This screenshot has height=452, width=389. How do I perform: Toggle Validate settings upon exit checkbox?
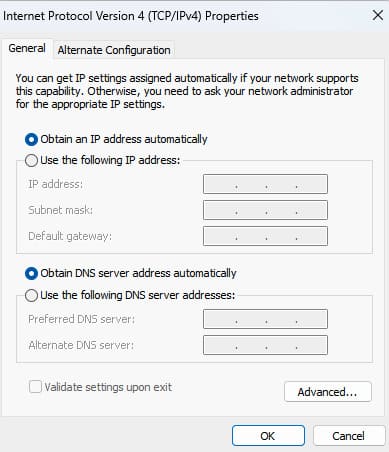pos(35,387)
